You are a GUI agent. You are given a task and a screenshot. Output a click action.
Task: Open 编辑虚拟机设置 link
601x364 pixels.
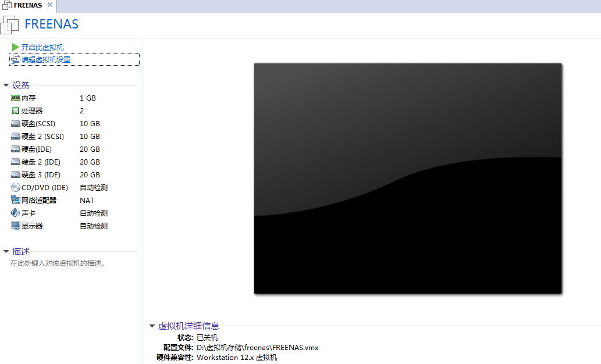tap(46, 60)
